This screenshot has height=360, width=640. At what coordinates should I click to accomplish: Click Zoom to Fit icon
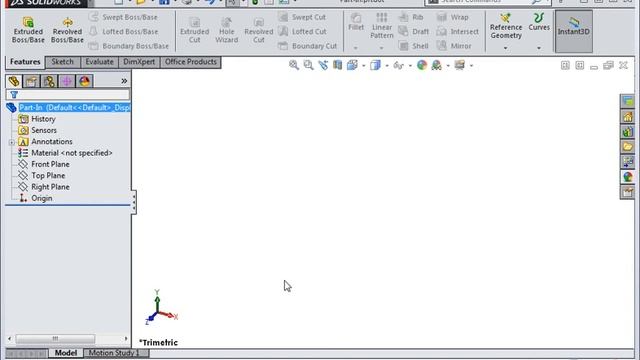click(293, 65)
